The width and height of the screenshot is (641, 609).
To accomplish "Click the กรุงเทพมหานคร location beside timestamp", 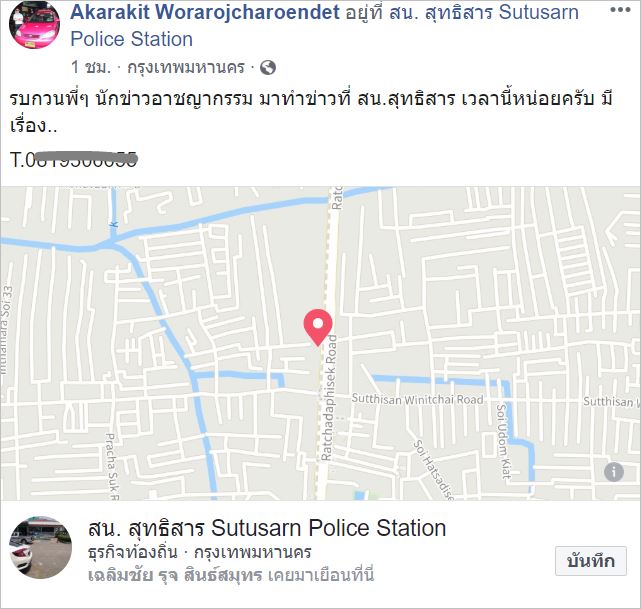I will [x=186, y=67].
